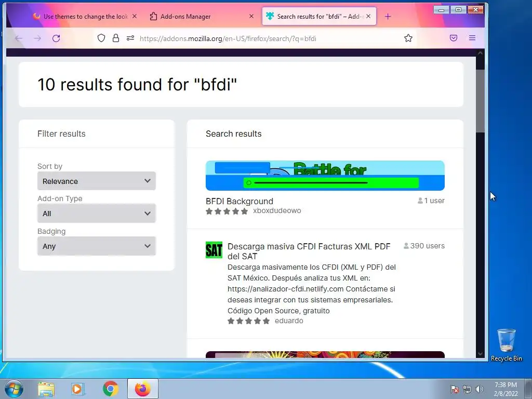Open Action Center flag in tray

454,389
